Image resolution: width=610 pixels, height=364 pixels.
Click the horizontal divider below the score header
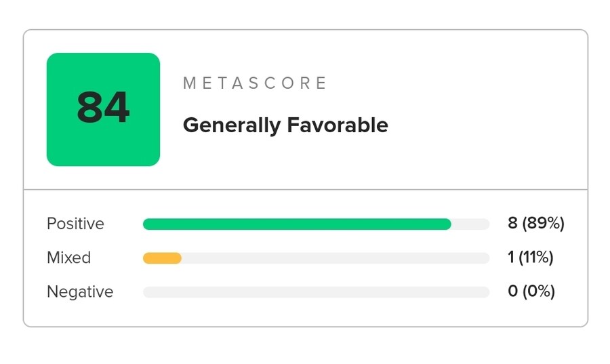305,190
